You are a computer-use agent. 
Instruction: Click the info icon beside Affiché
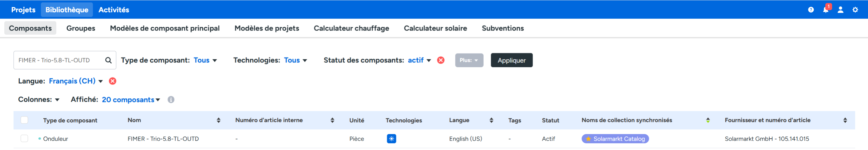(x=171, y=100)
